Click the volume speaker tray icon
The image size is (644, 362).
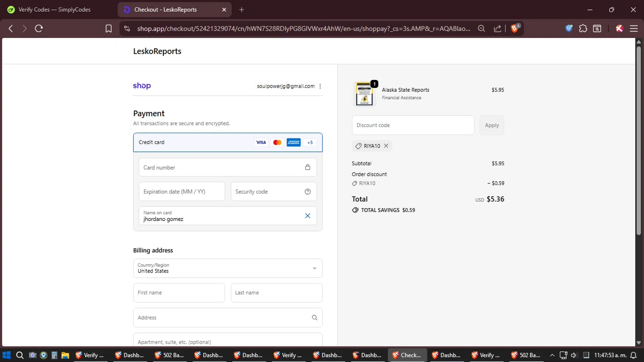point(574,355)
